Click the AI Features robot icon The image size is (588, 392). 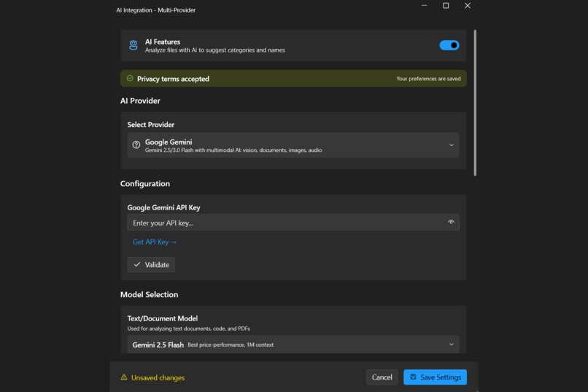click(133, 45)
